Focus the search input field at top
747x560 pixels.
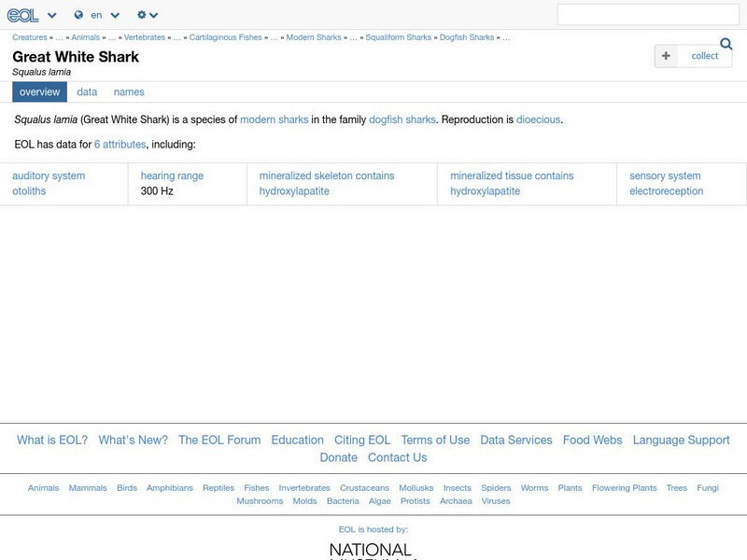(648, 15)
